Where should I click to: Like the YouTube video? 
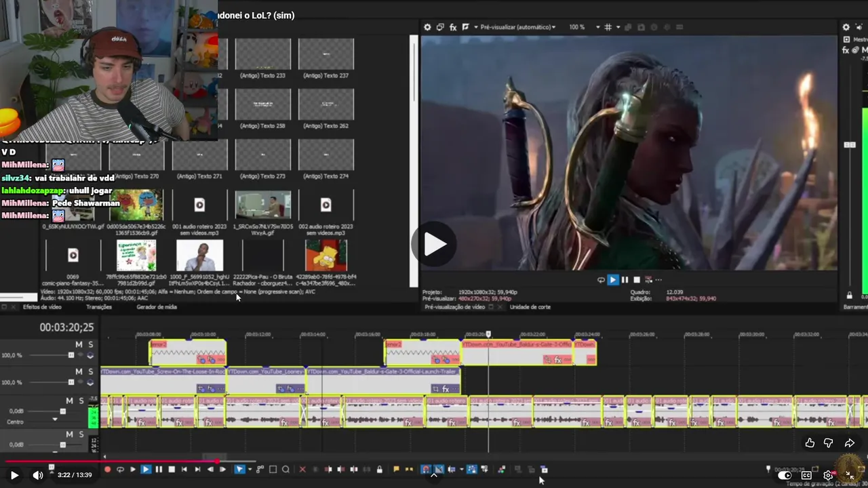coord(810,443)
